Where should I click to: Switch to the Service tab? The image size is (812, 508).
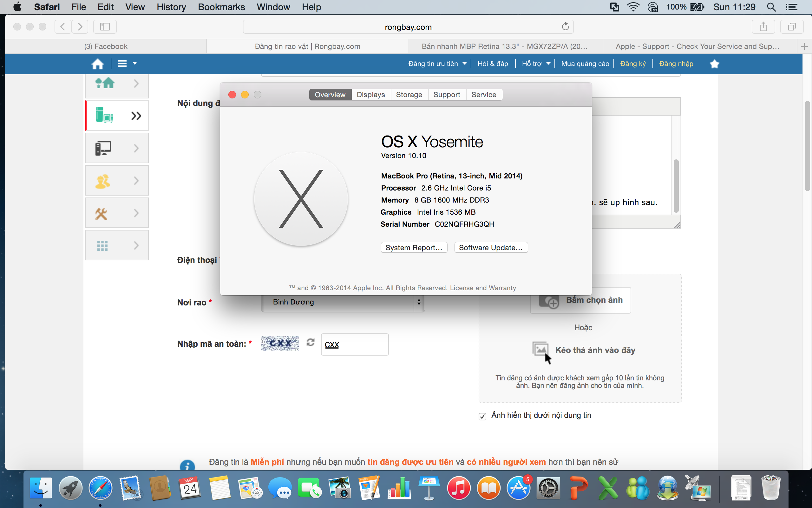point(483,95)
